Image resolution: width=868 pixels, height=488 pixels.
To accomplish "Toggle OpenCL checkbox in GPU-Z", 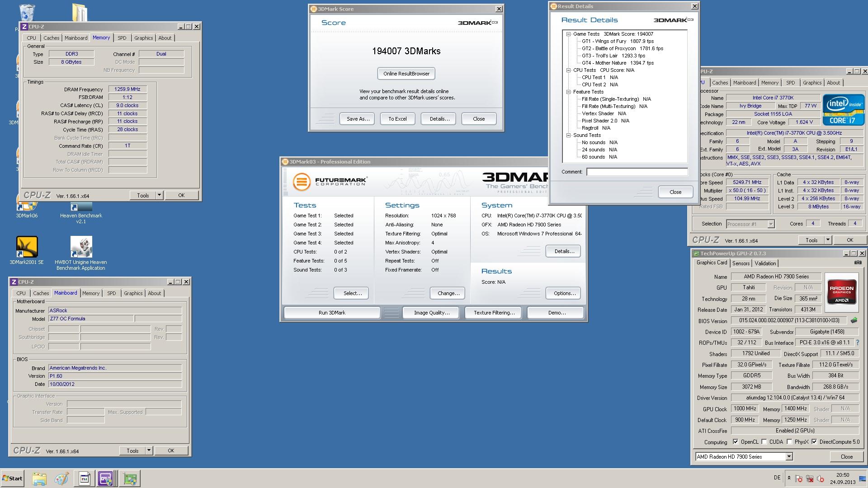I will 736,442.
